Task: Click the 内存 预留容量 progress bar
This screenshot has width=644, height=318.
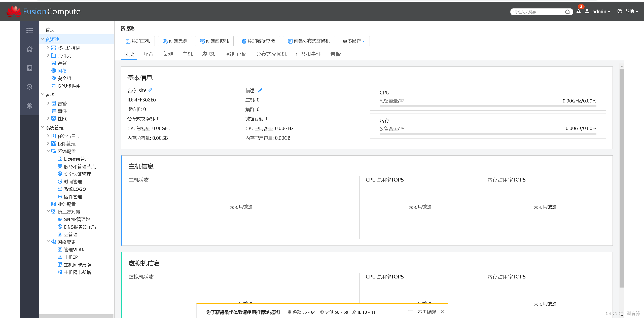Action: pyautogui.click(x=488, y=134)
